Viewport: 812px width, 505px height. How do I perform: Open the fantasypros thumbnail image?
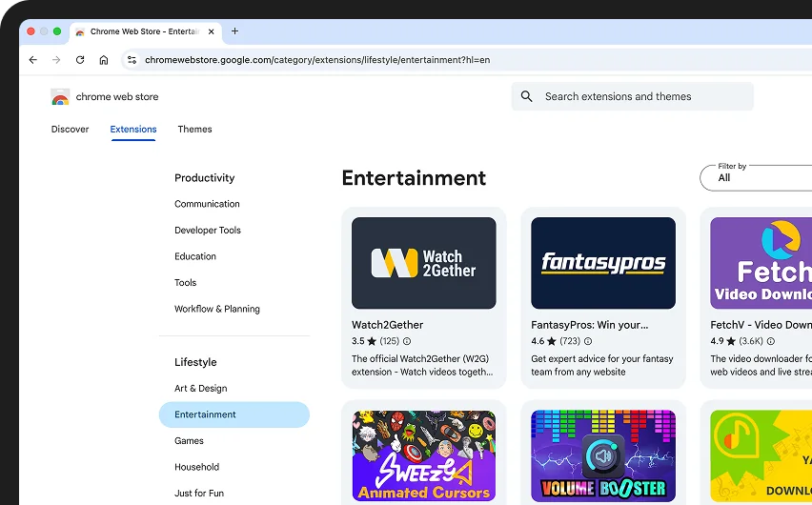(603, 263)
